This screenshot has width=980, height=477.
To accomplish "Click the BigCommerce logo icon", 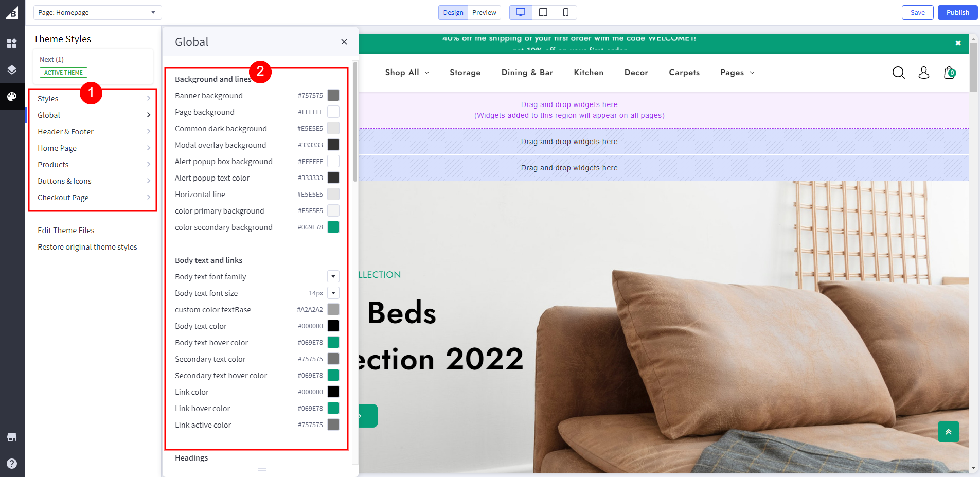I will (12, 12).
